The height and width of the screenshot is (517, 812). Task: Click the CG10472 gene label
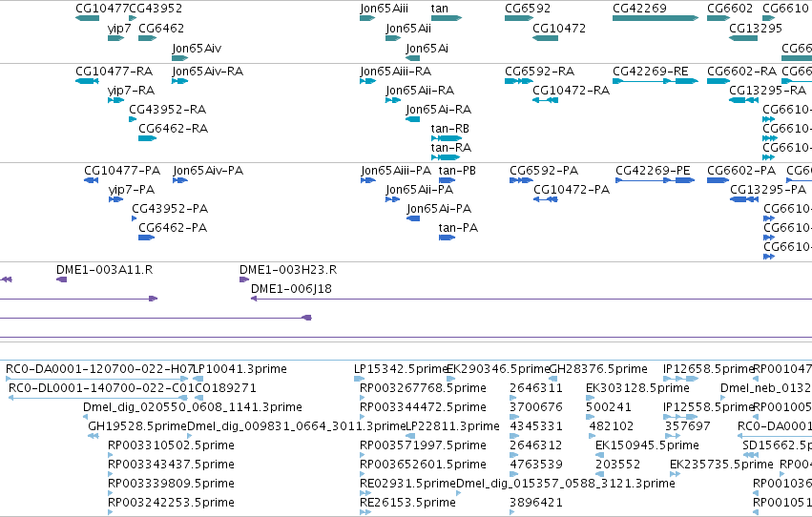coord(559,29)
